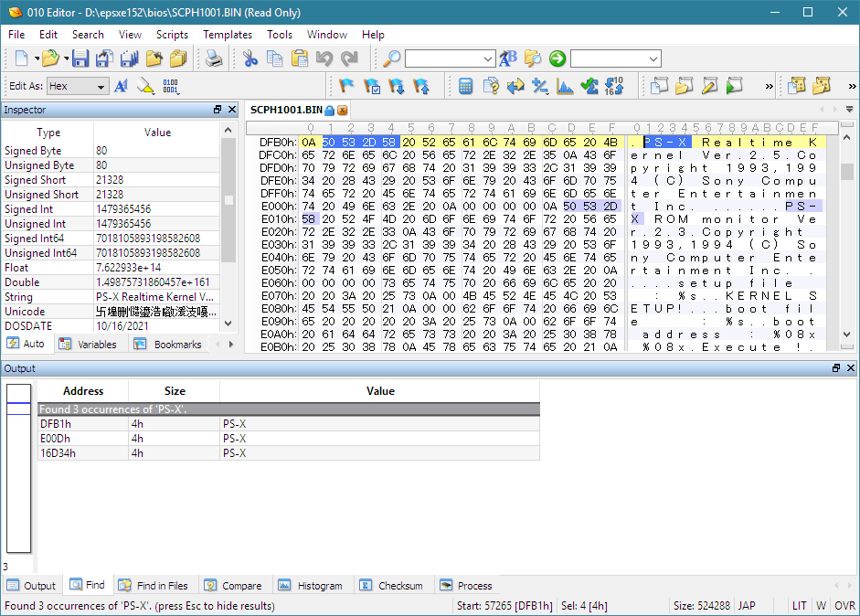Select the 16D34h search result row
The height and width of the screenshot is (616, 860).
(289, 453)
